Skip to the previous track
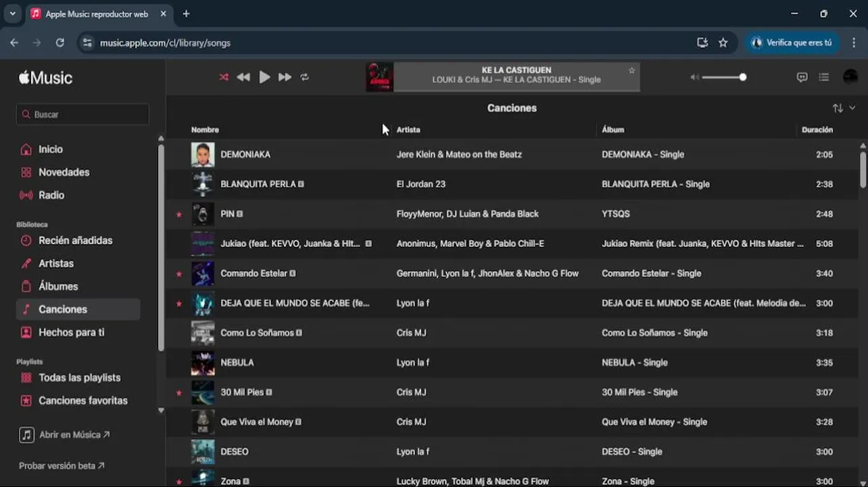868x487 pixels. point(243,77)
